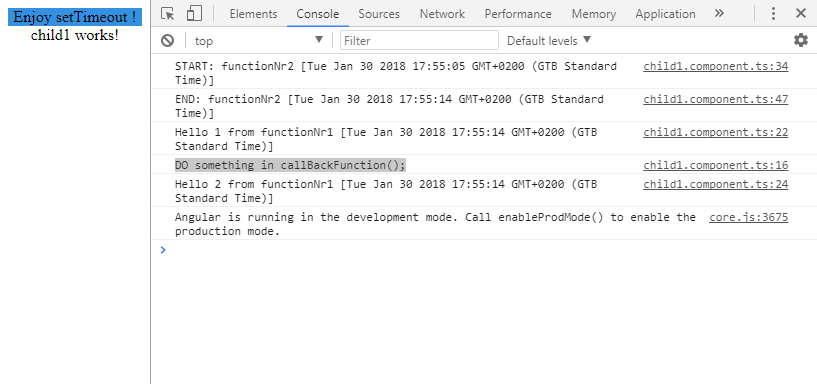
Task: Open DevTools three-dot customize menu
Action: [x=774, y=14]
